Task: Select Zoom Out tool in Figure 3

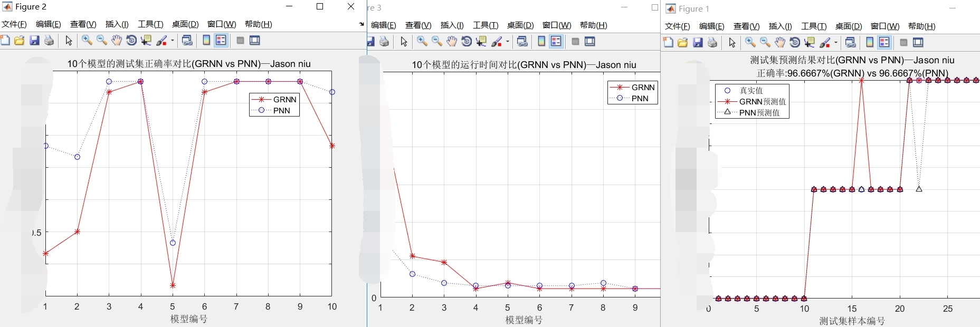Action: point(437,42)
